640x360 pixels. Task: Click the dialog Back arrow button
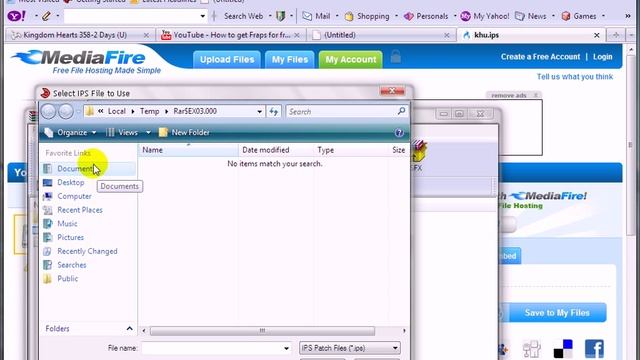[x=49, y=111]
